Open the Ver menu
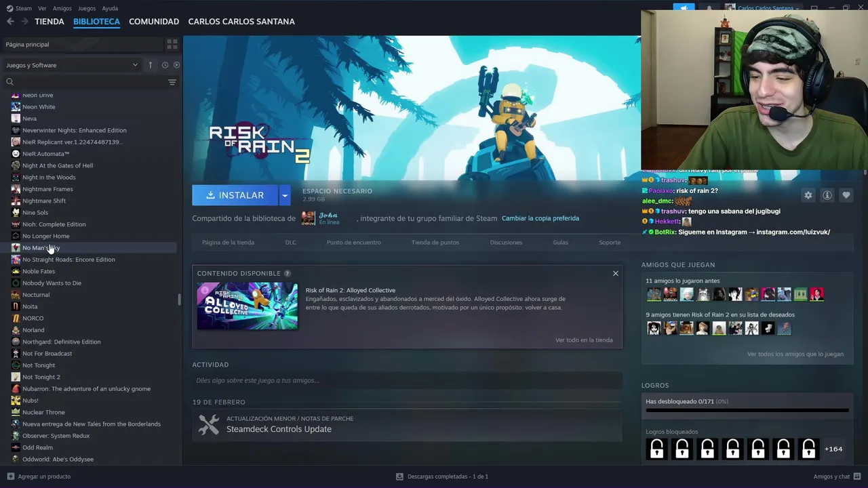Screen dimensions: 868x488 point(42,8)
